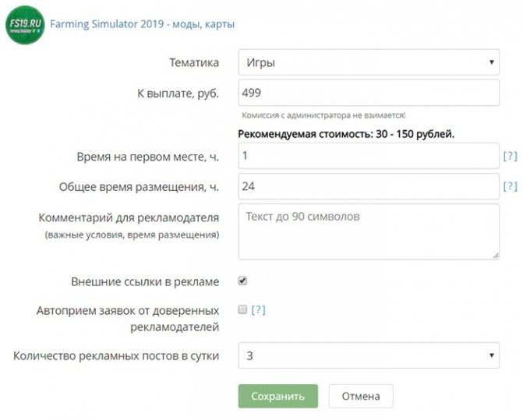Click into the advertiser comment textarea
The height and width of the screenshot is (420, 523).
pos(368,231)
